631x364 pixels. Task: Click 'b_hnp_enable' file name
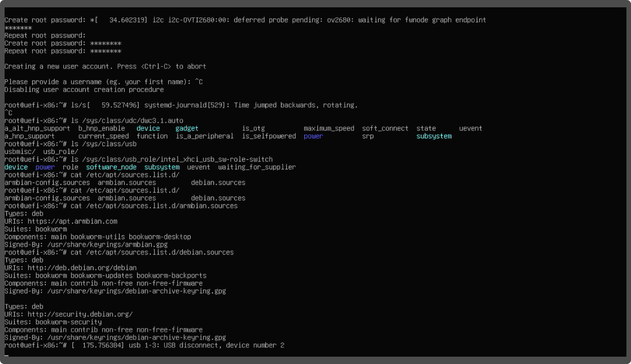102,129
